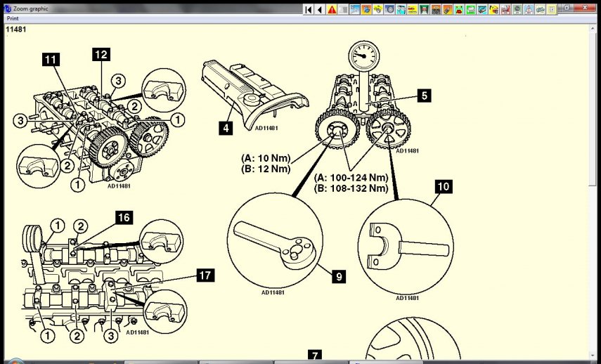The height and width of the screenshot is (364, 601).
Task: Click callout label 9 near the wrench tool
Action: pyautogui.click(x=339, y=277)
